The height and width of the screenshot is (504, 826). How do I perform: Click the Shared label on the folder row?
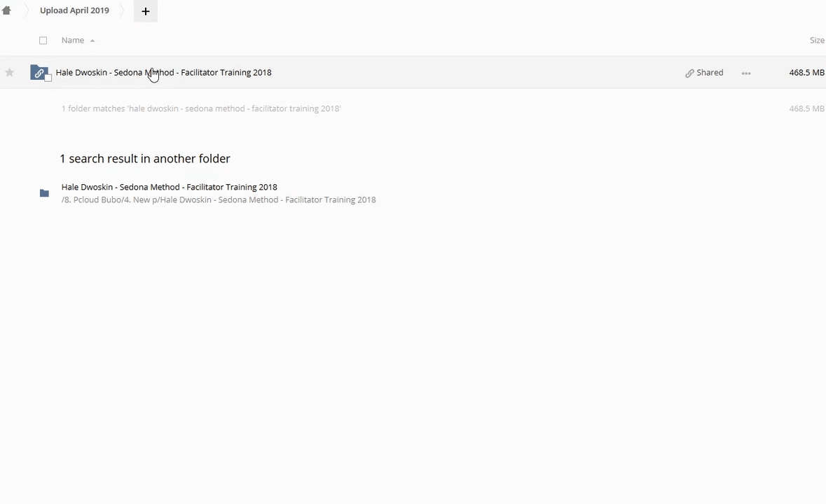pyautogui.click(x=710, y=73)
